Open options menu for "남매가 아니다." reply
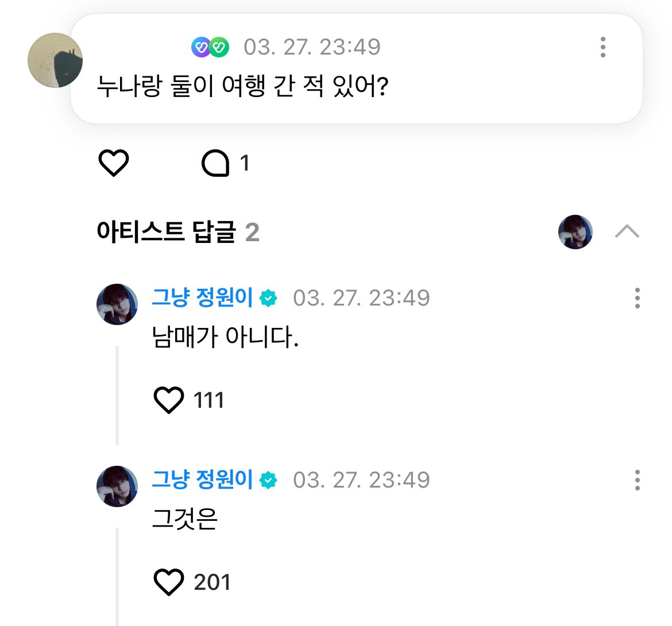This screenshot has height=626, width=672. (637, 298)
